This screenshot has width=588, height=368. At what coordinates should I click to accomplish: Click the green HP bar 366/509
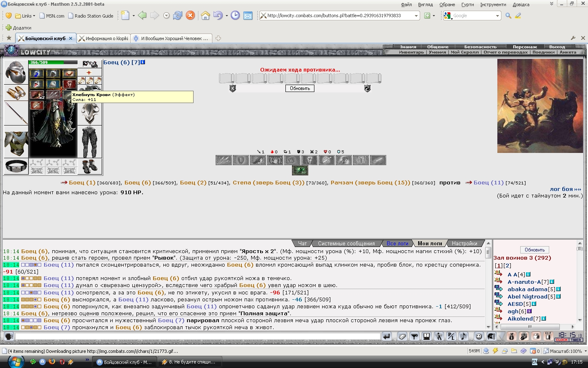click(53, 62)
